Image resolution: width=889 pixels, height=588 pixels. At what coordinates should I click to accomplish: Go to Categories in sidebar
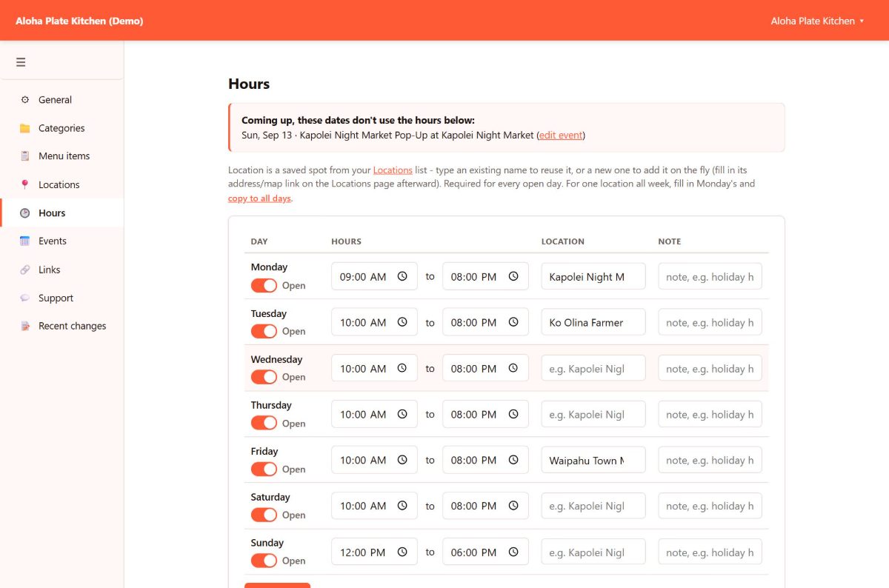click(x=61, y=128)
